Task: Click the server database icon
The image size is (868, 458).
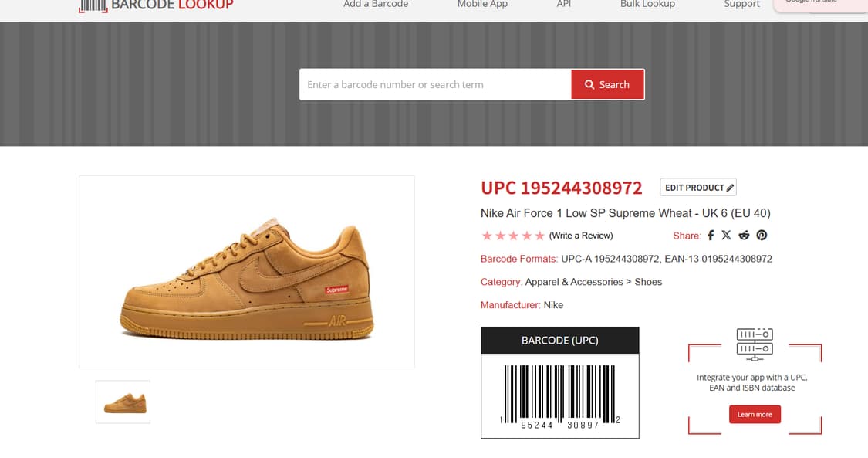Action: (755, 344)
